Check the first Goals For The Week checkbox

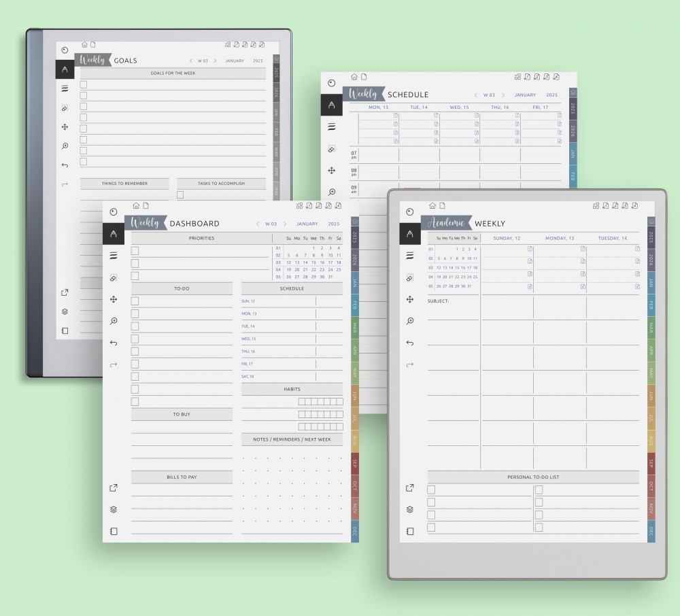pos(83,84)
